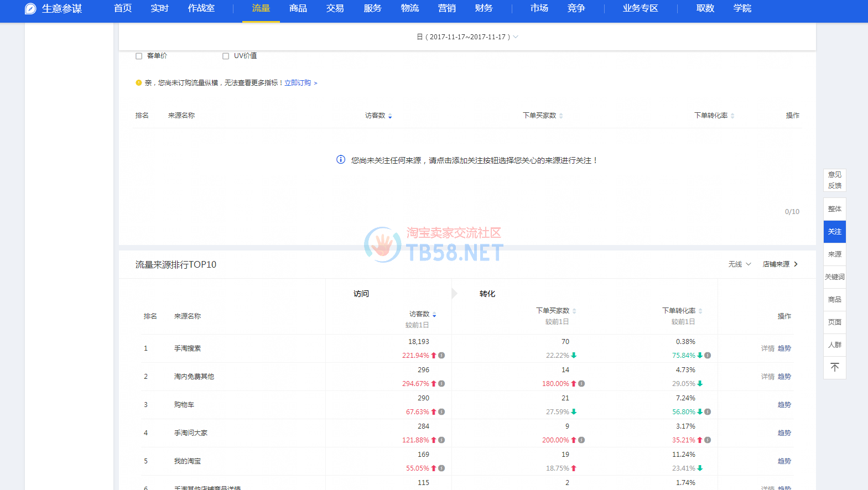Screen dimensions: 868x490
Task: Click the back-to-top arrow icon
Action: point(834,367)
